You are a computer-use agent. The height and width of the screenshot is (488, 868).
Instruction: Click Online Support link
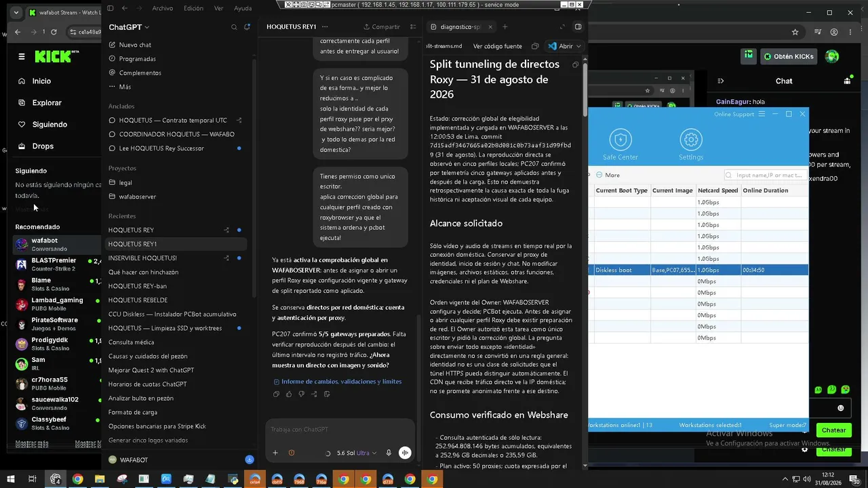coord(734,114)
